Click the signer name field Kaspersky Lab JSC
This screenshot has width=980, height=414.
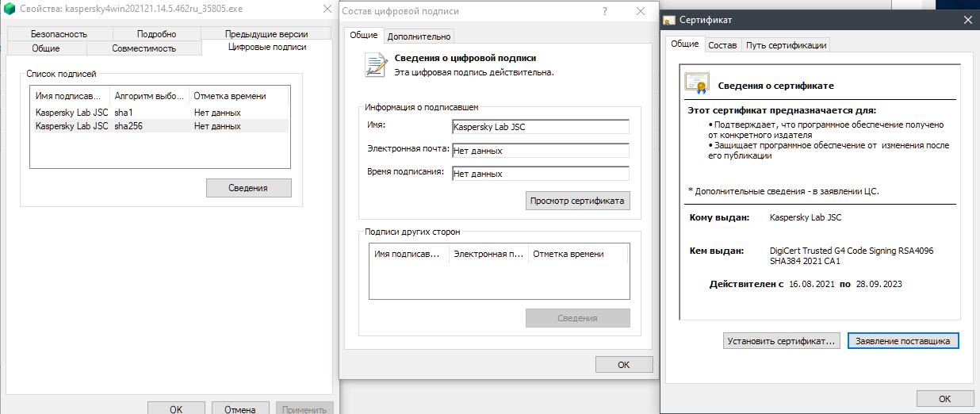point(540,127)
